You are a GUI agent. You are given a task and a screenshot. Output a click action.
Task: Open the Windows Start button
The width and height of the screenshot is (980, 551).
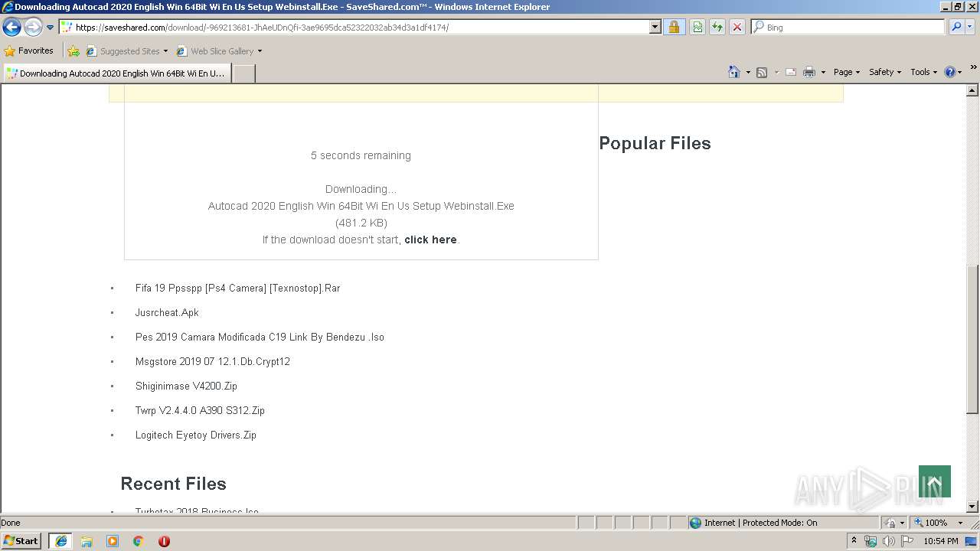[21, 540]
